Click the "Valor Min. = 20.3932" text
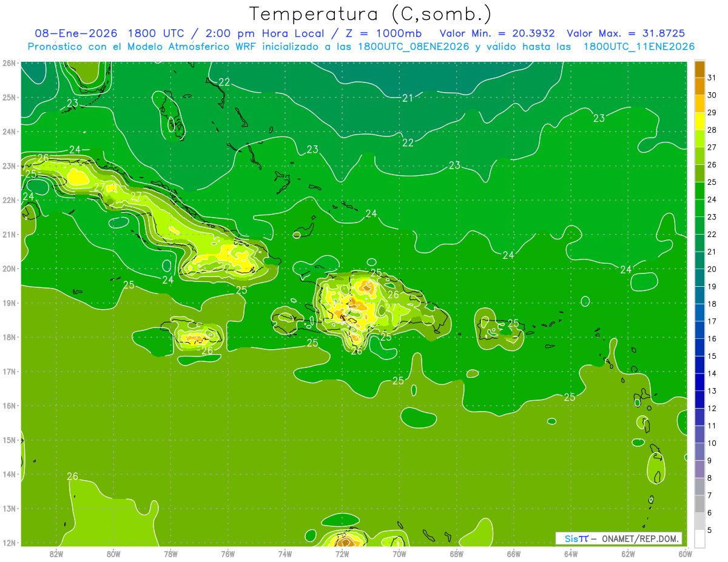Screen dimensions: 728x562 [x=498, y=33]
